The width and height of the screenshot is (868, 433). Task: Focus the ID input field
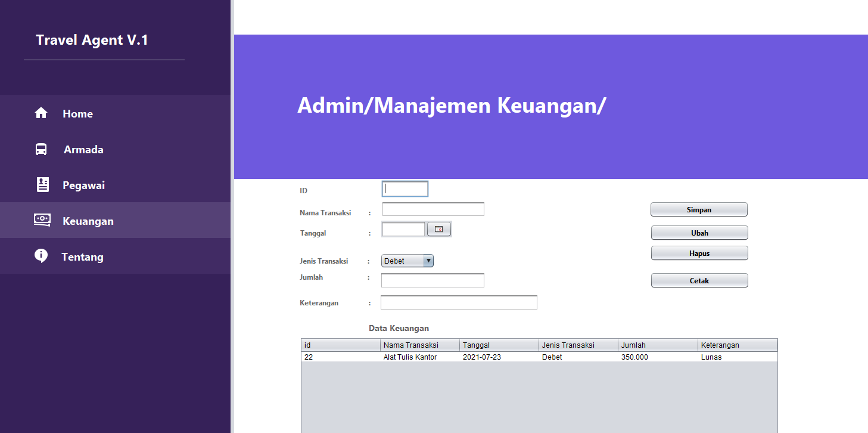coord(405,188)
